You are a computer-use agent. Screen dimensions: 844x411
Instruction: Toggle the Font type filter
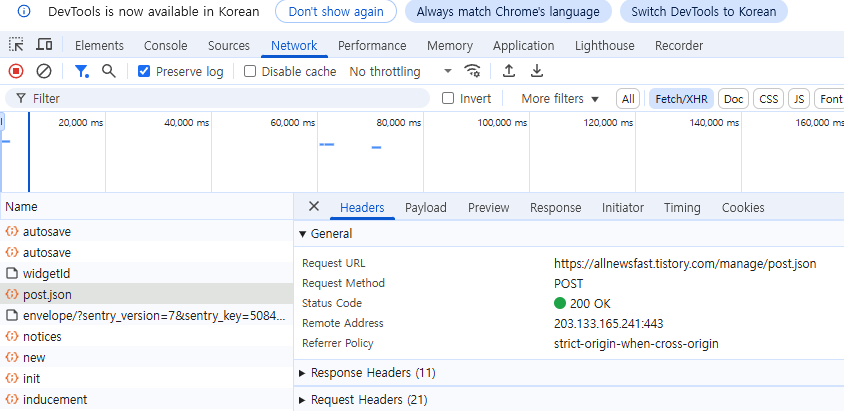pos(830,99)
